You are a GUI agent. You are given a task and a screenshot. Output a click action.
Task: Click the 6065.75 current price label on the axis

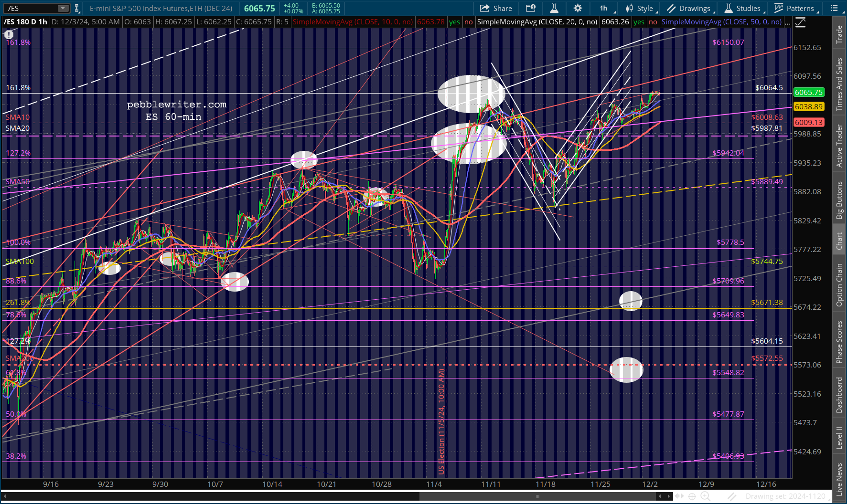click(809, 92)
